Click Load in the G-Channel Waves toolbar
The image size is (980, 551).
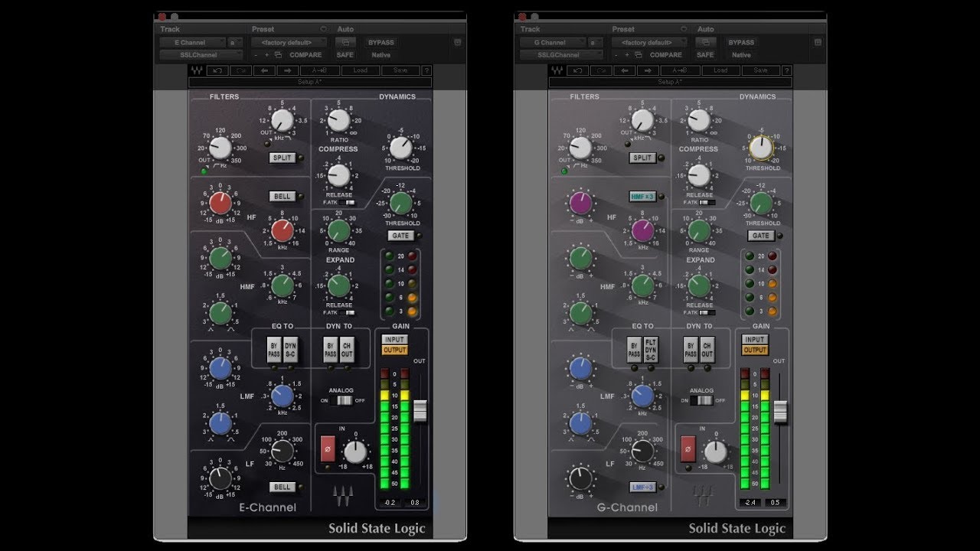point(720,70)
